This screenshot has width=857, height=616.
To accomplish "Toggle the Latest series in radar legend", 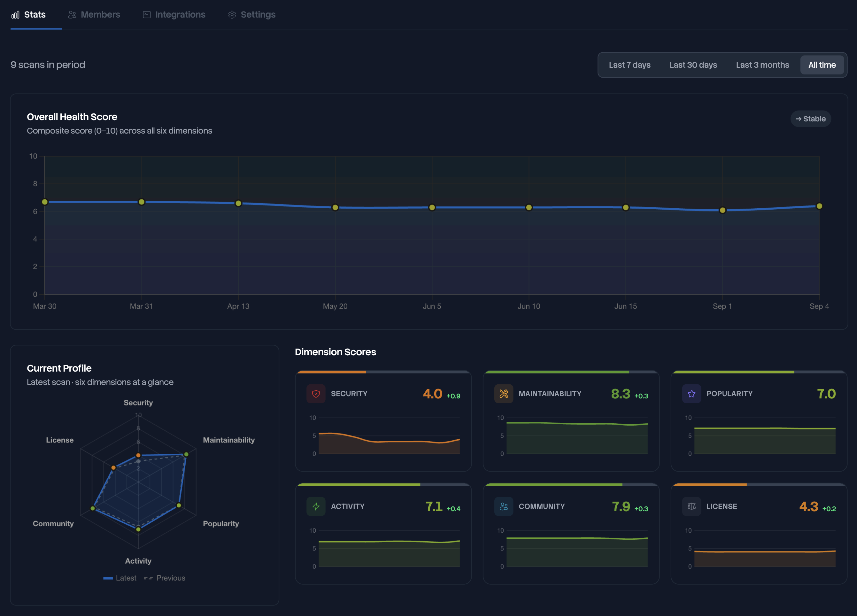I will [120, 578].
